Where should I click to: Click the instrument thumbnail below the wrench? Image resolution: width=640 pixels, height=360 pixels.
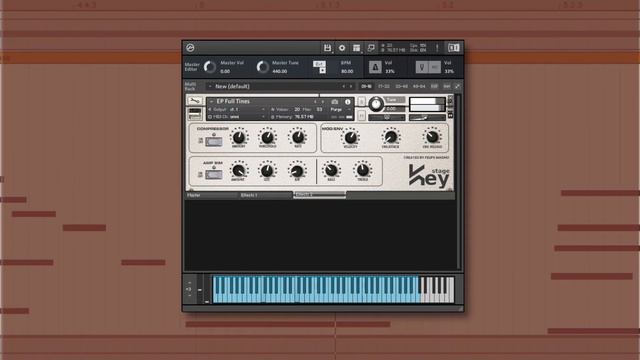pyautogui.click(x=195, y=114)
